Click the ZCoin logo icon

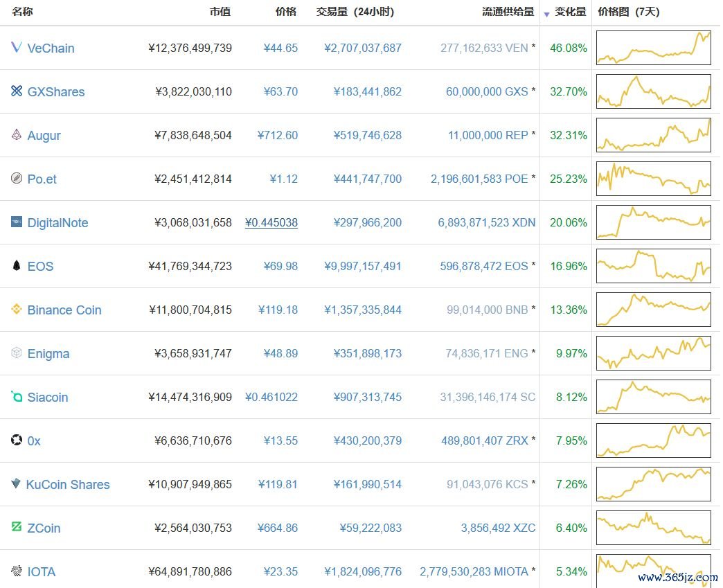17,526
